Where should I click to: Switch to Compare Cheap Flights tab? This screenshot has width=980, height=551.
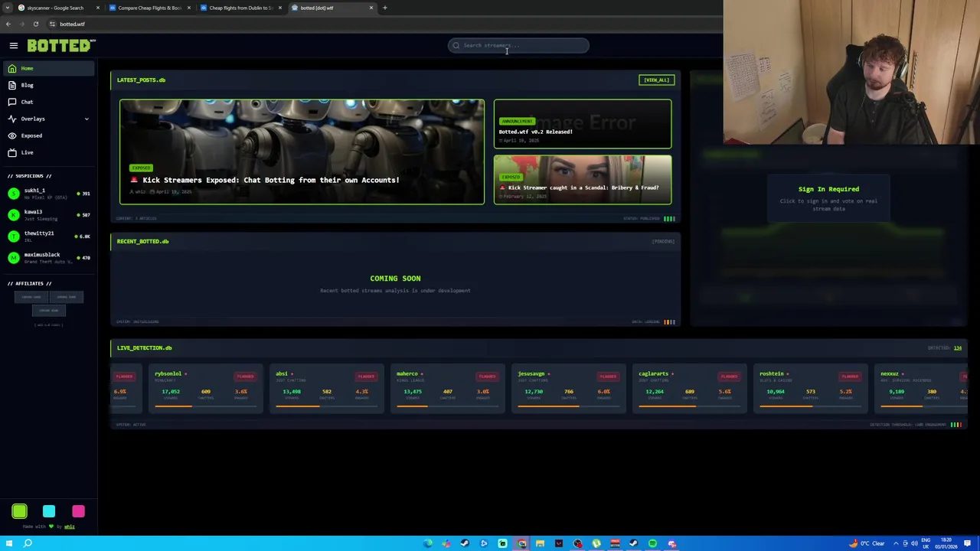149,8
